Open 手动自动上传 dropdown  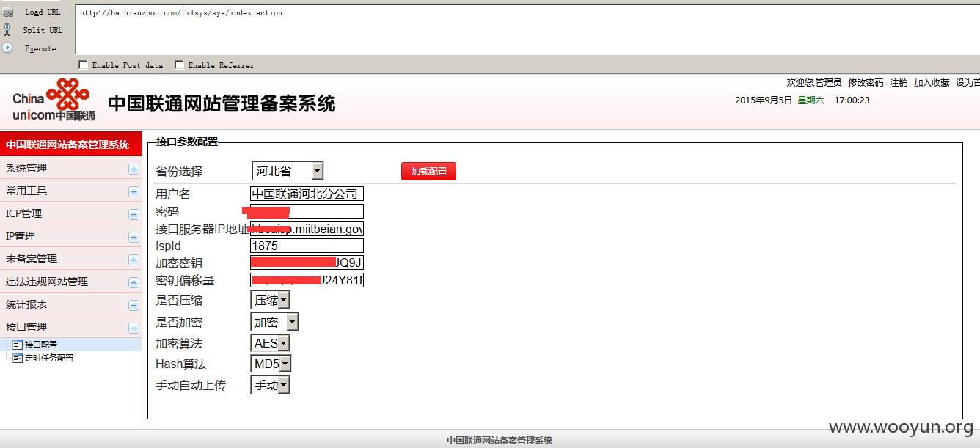270,385
